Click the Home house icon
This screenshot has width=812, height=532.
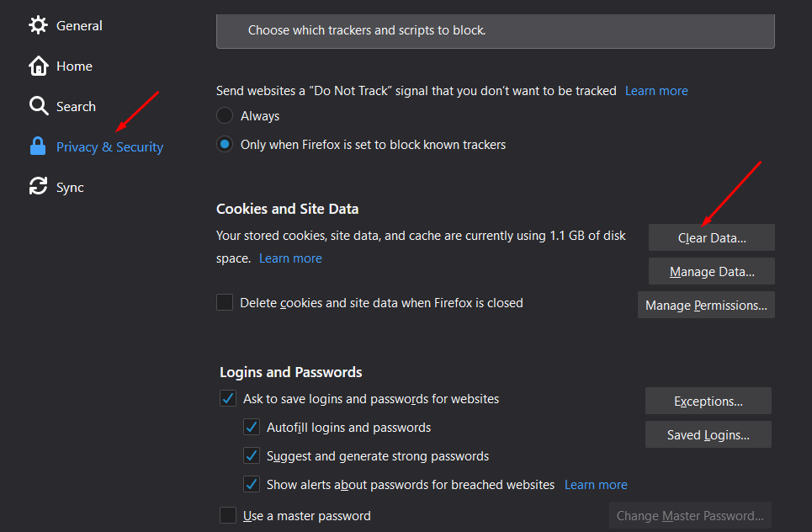[39, 66]
